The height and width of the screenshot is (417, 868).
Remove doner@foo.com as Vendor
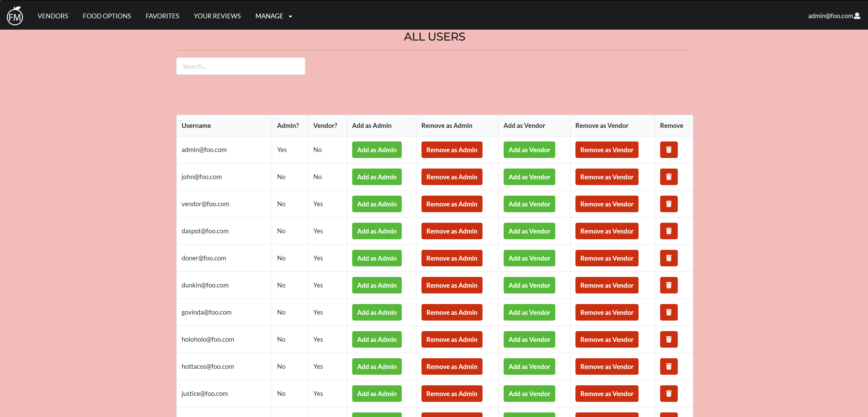coord(606,258)
